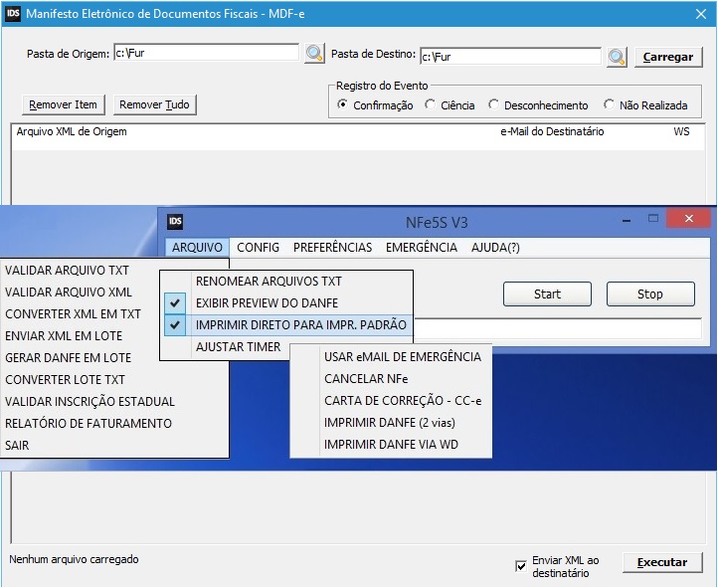Minimize the NFe5S V3 window
Image resolution: width=718 pixels, height=588 pixels.
(x=627, y=220)
